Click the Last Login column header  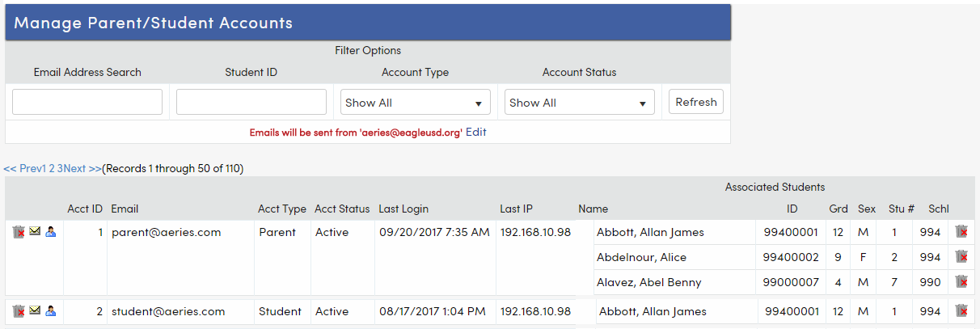(403, 209)
